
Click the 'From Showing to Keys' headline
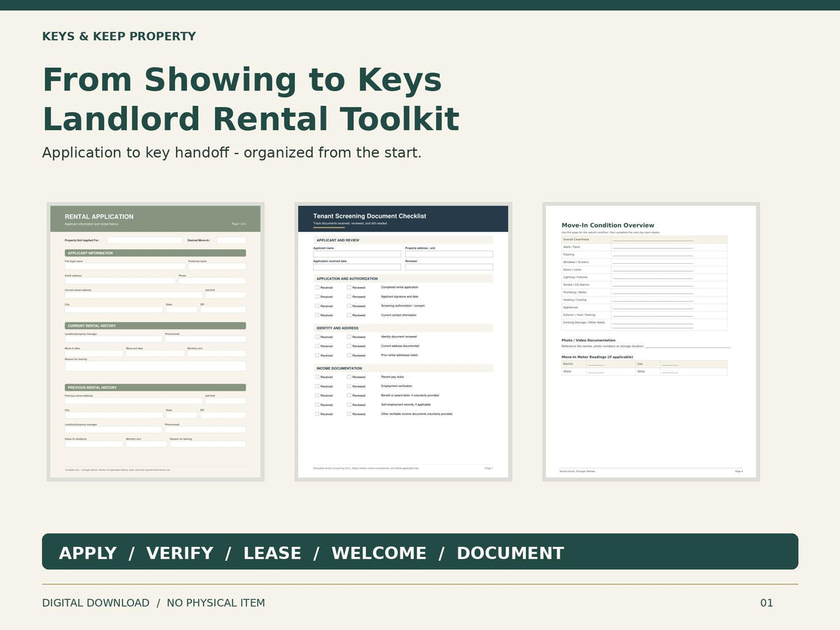tap(242, 80)
